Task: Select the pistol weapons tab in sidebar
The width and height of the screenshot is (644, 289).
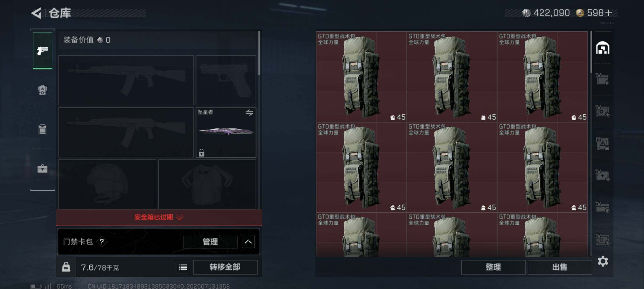Action: click(42, 51)
